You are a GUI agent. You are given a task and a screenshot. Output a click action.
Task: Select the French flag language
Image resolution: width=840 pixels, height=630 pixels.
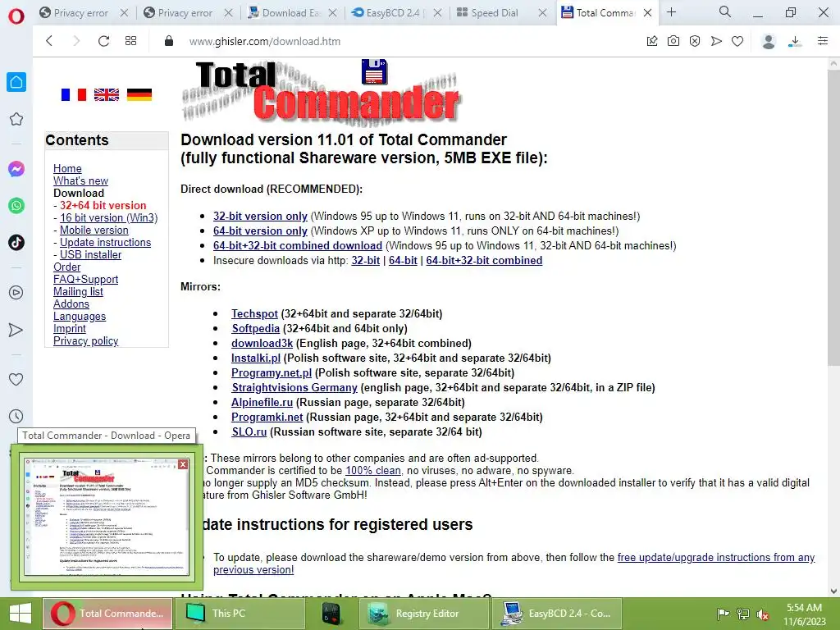(x=73, y=95)
